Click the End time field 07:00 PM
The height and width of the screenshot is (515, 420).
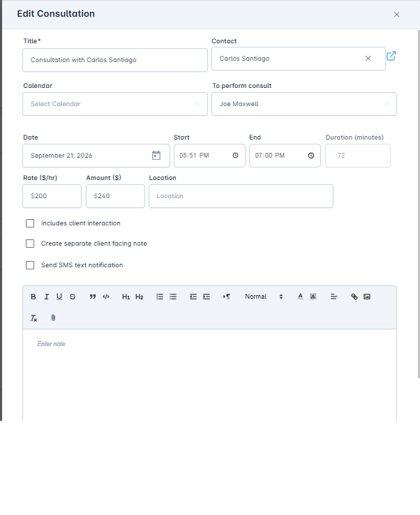pos(285,156)
